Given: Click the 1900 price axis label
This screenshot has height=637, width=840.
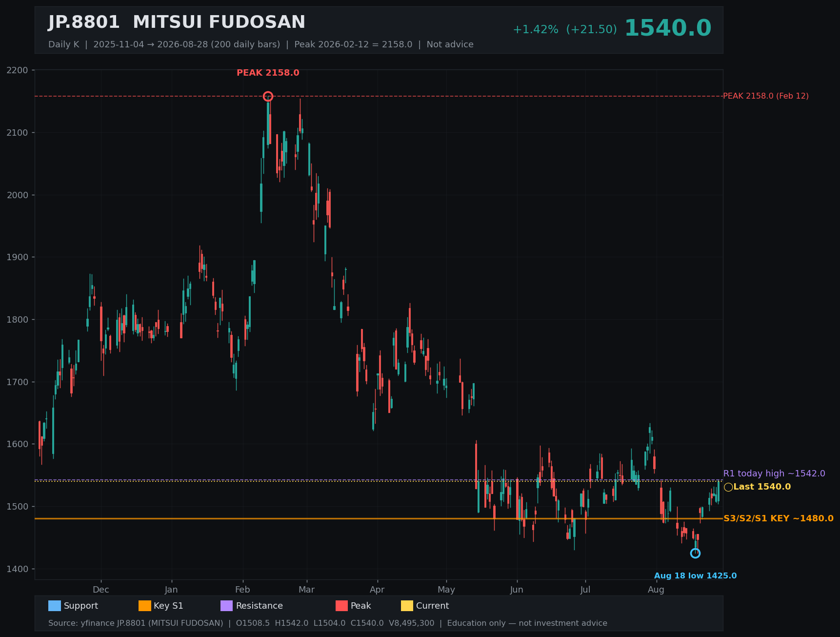Looking at the screenshot, I should coord(18,257).
